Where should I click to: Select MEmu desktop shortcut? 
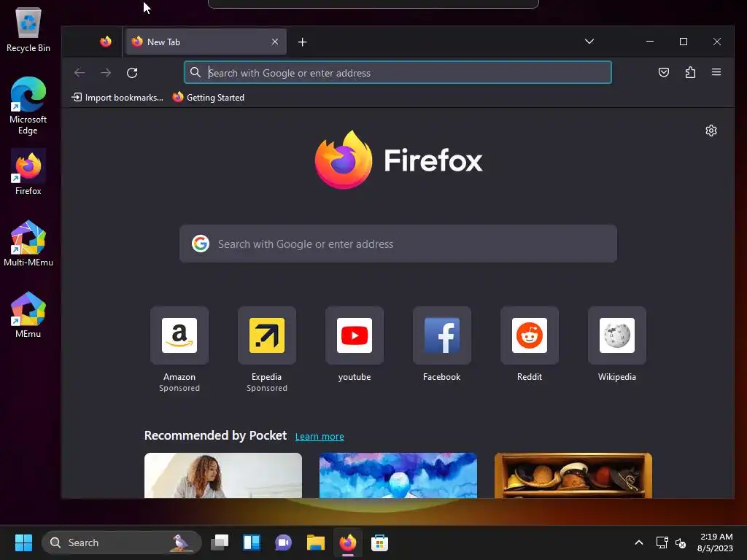[28, 315]
